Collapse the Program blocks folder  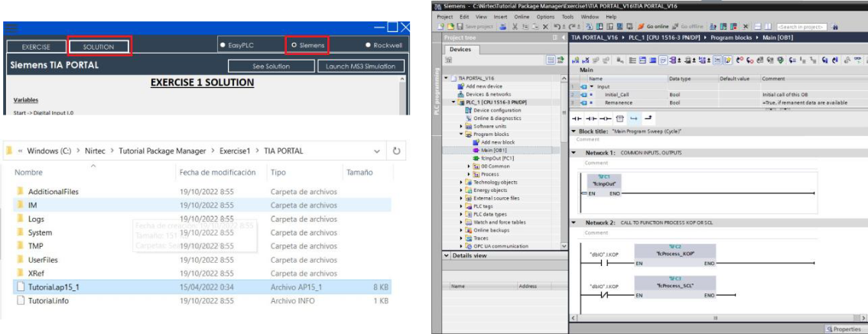coord(460,135)
